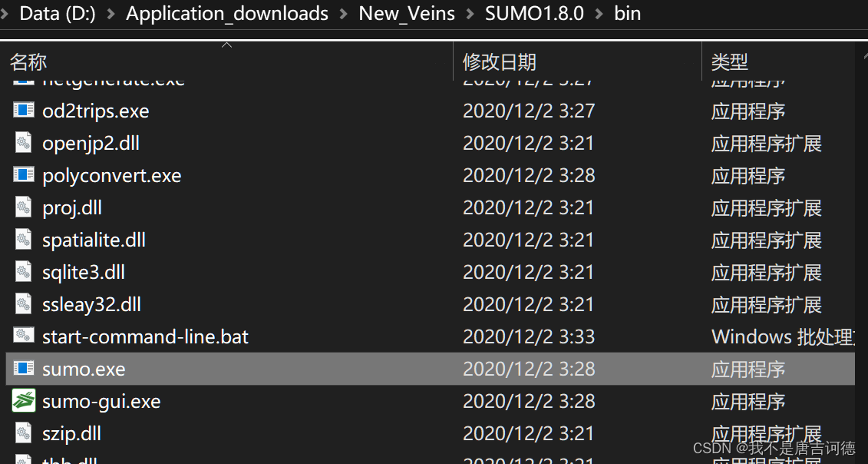Click the start-command-line.bat file icon

(x=24, y=336)
